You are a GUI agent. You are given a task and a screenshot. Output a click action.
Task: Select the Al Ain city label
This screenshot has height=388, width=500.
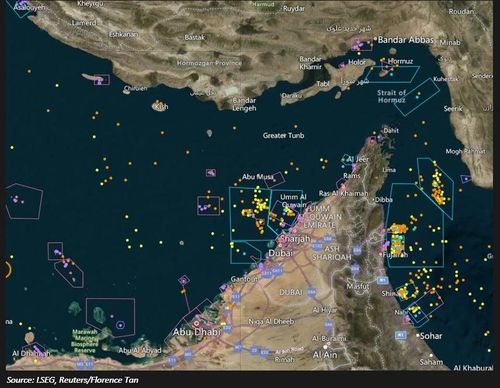pyautogui.click(x=325, y=355)
